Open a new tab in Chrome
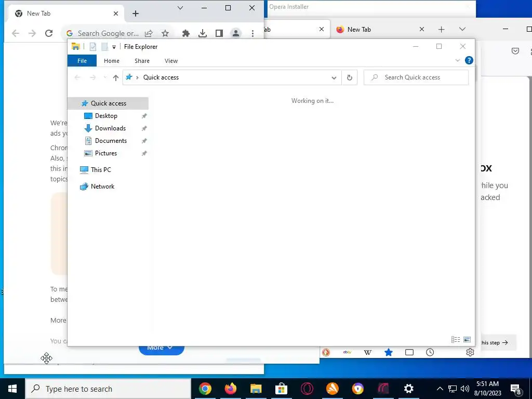 pyautogui.click(x=136, y=14)
